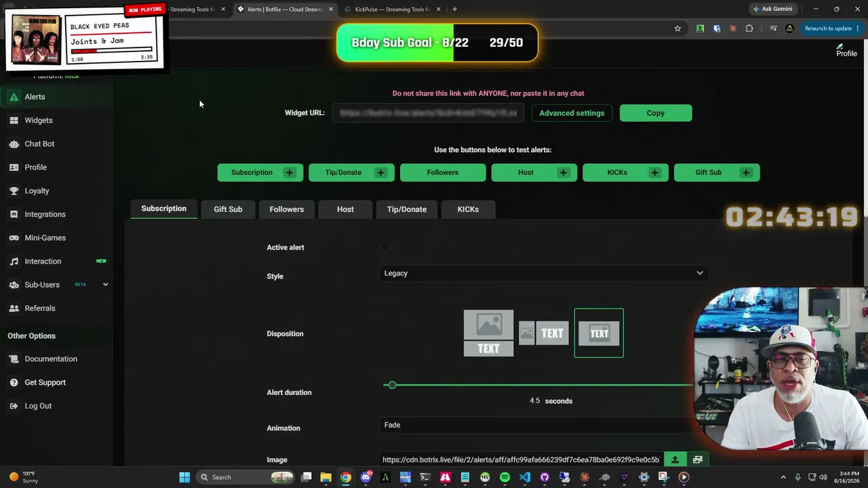This screenshot has width=868, height=488.
Task: Expand the plus next to Gift Sub test button
Action: pyautogui.click(x=746, y=173)
